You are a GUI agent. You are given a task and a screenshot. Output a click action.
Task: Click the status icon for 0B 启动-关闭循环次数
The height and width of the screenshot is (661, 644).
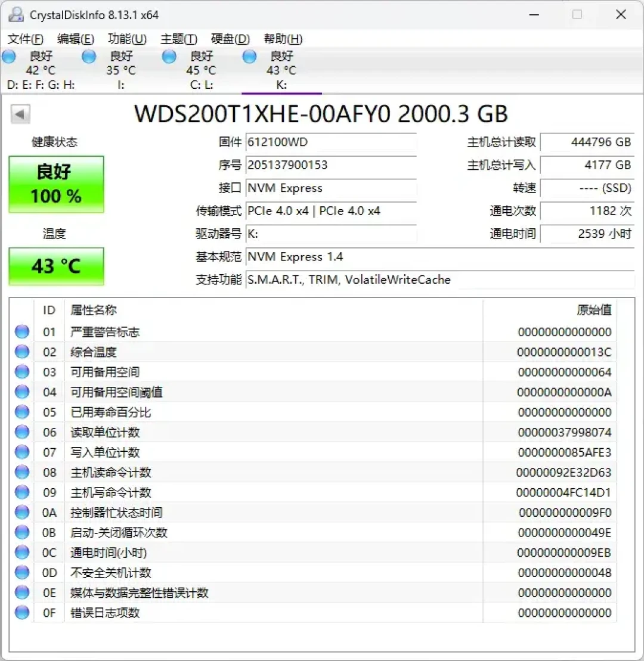click(x=22, y=532)
